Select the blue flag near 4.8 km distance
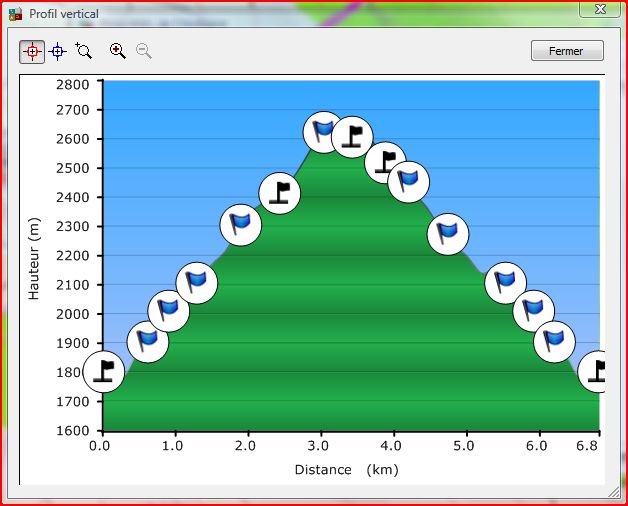 tap(448, 233)
